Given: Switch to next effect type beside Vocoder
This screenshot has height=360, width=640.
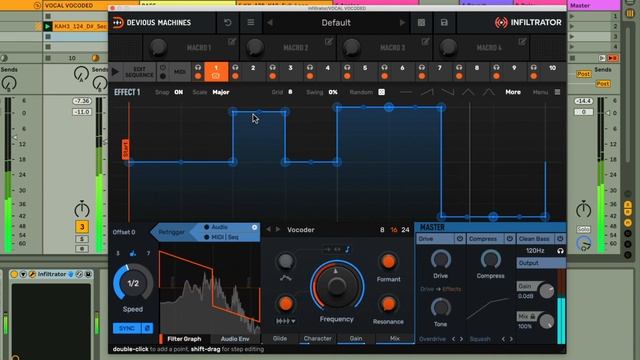Looking at the screenshot, I should pyautogui.click(x=278, y=230).
